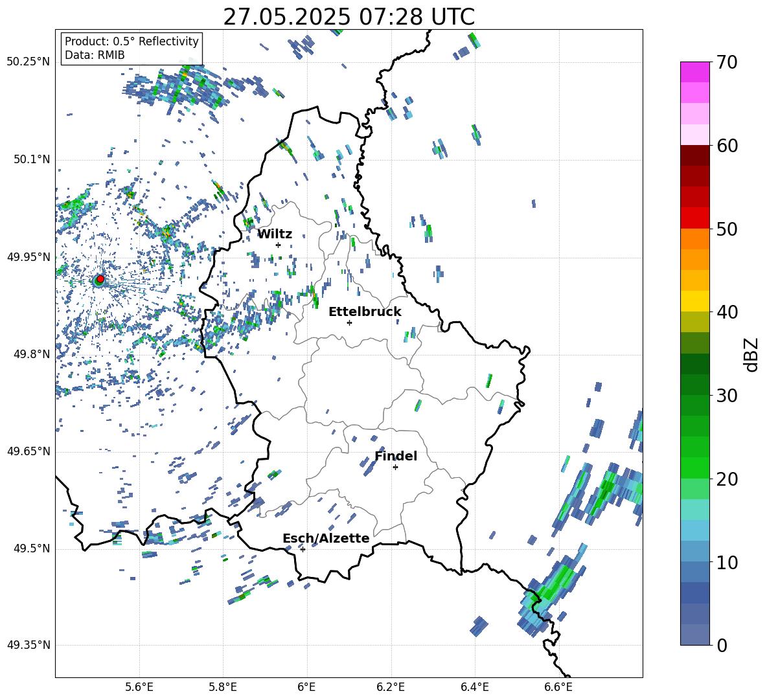Click the yellow swatch above 40 dBZ
Image resolution: width=767 pixels, height=700 pixels.
pos(695,301)
